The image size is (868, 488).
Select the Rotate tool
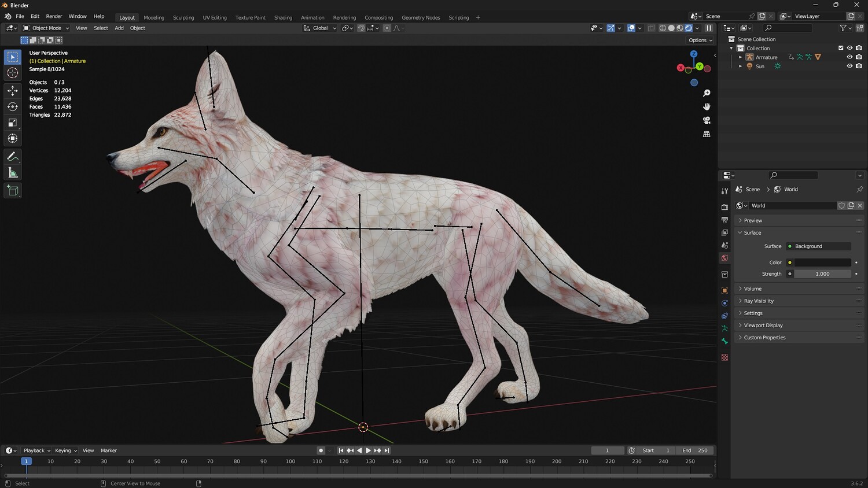tap(12, 106)
